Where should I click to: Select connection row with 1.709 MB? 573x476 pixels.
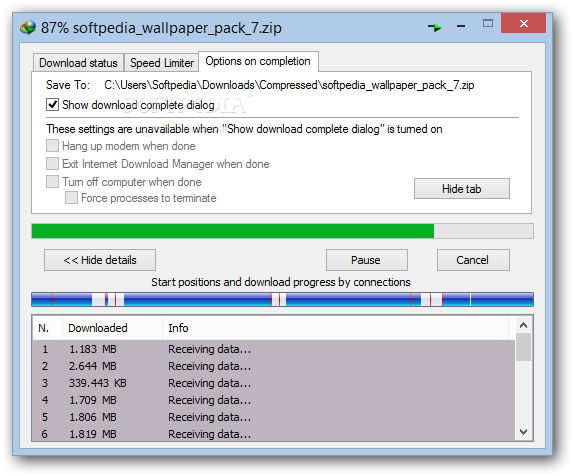tap(274, 400)
